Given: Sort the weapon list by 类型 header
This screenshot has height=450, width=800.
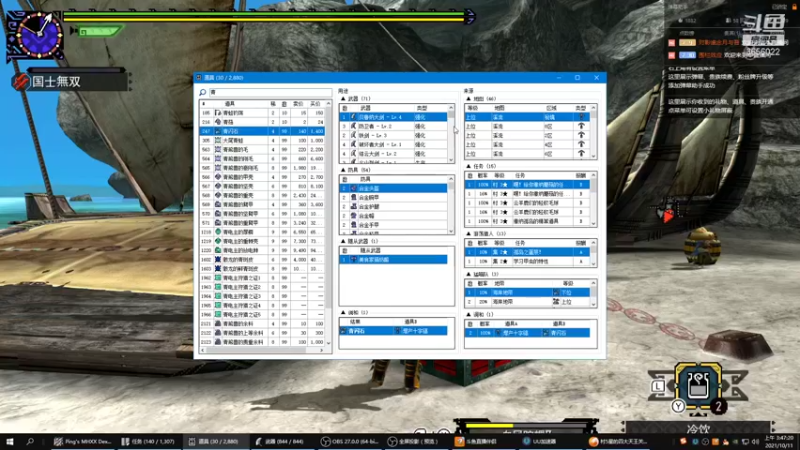Looking at the screenshot, I should (422, 108).
